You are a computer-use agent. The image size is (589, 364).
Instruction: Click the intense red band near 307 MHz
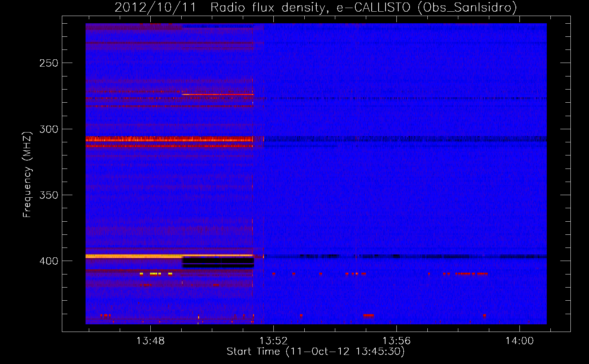[169, 139]
